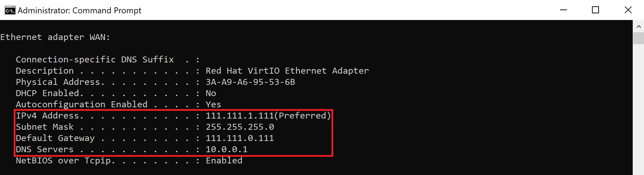The image size is (644, 175).
Task: Click the "Connection-specific DNS Suffix" label
Action: coord(95,60)
